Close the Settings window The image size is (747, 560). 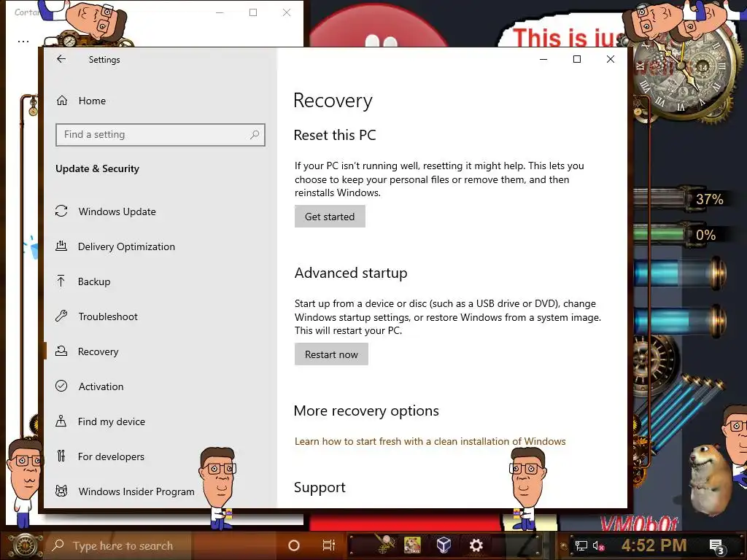(x=611, y=59)
